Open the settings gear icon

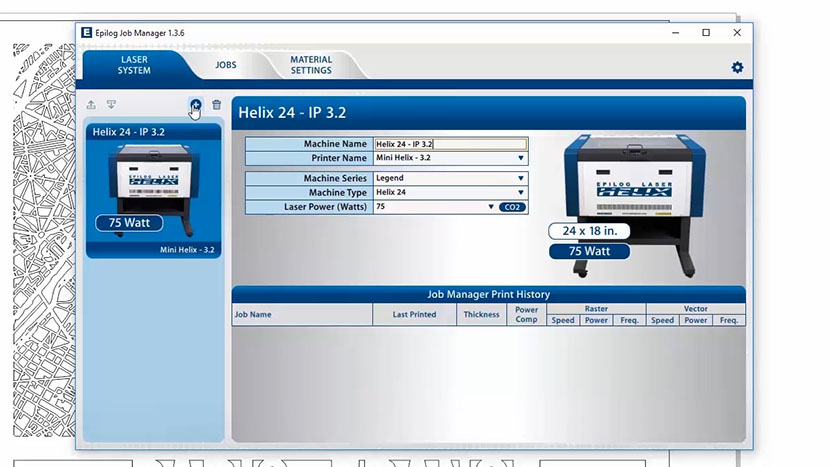[x=737, y=67]
